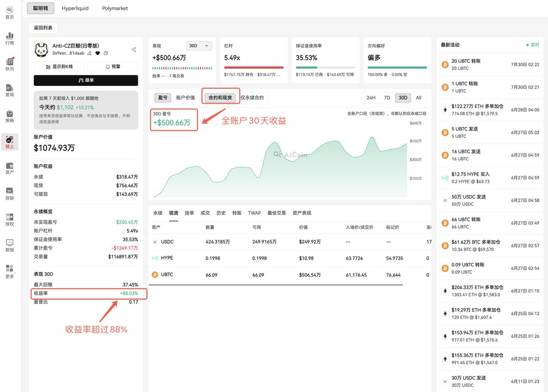Open the 挂单 open orders tab
This screenshot has width=548, height=392.
pos(190,213)
